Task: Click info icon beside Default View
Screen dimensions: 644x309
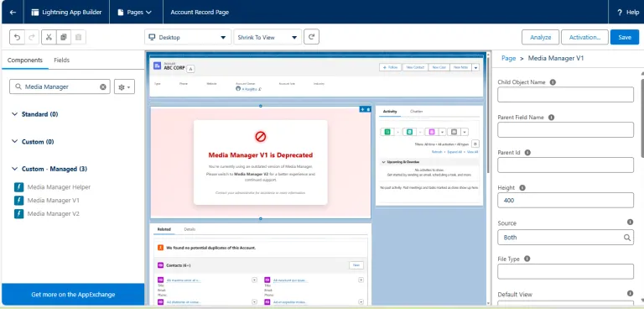Action: point(630,293)
